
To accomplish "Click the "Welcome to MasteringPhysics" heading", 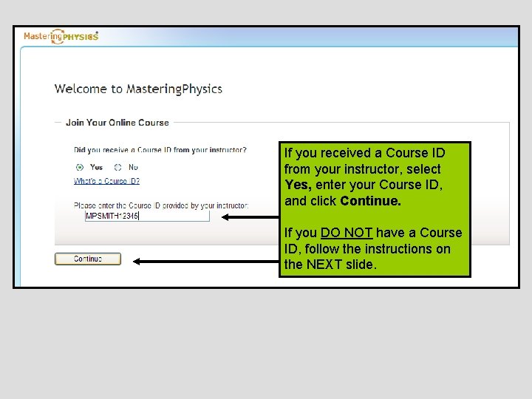I will coord(138,89).
